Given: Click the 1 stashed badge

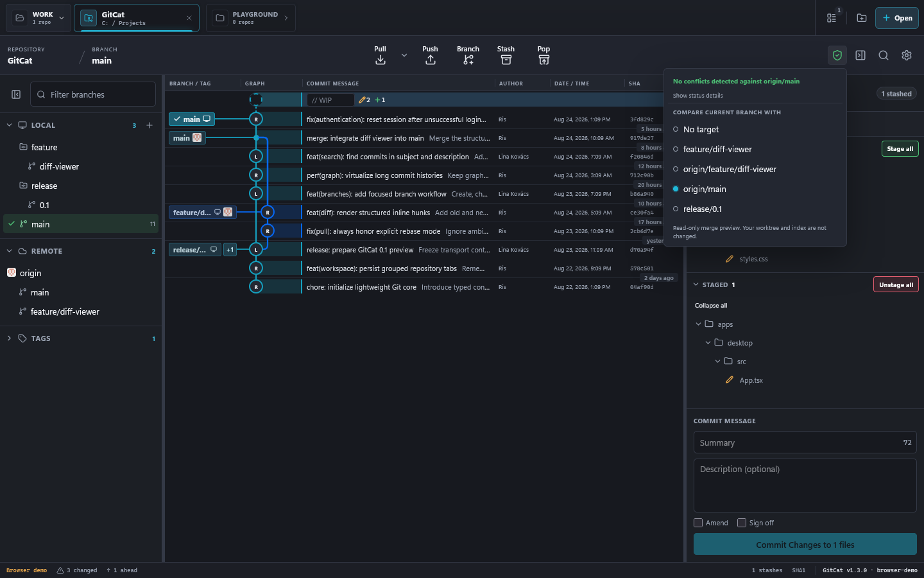Looking at the screenshot, I should click(896, 94).
